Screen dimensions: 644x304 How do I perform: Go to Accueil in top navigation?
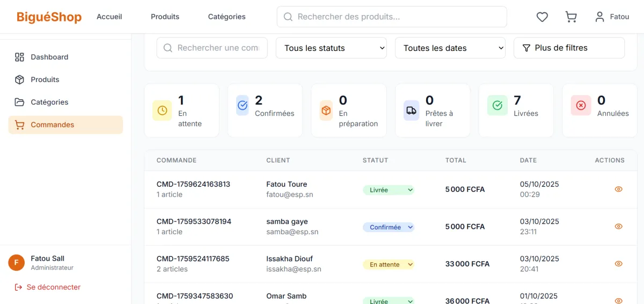(109, 17)
